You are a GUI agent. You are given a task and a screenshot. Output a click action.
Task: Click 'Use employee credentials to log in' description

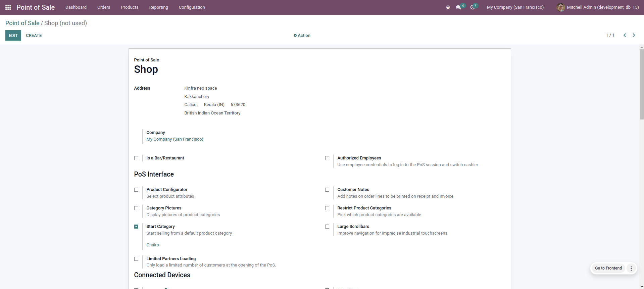click(408, 165)
